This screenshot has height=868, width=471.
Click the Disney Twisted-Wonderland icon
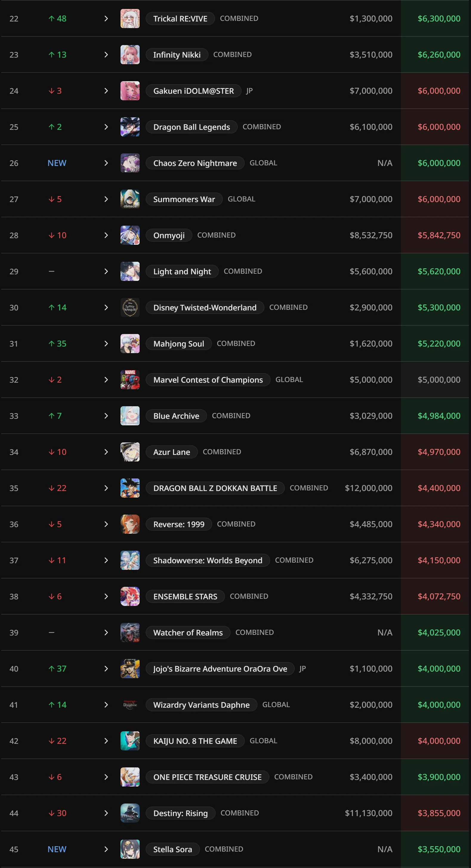point(130,307)
